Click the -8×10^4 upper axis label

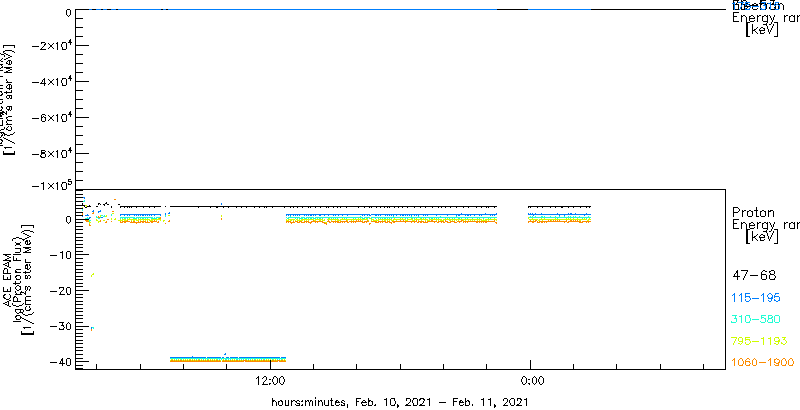tap(51, 153)
